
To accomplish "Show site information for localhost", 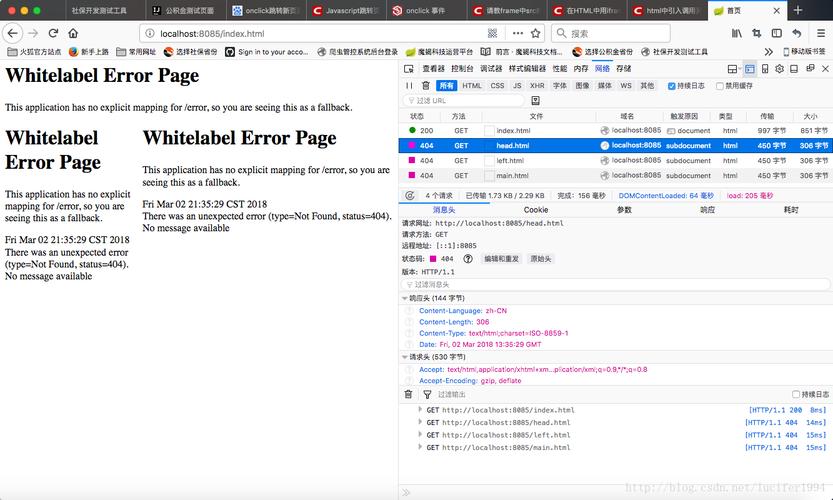I will [150, 33].
